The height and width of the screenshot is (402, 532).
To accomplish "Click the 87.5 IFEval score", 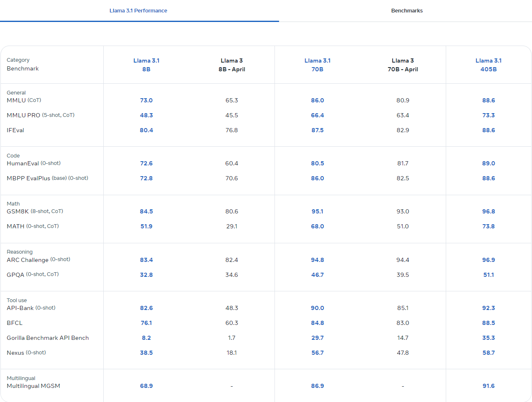I will pyautogui.click(x=318, y=130).
